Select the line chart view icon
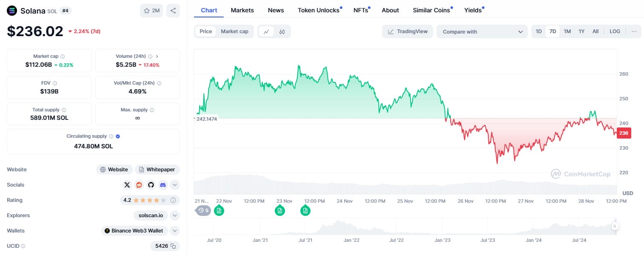 [266, 31]
